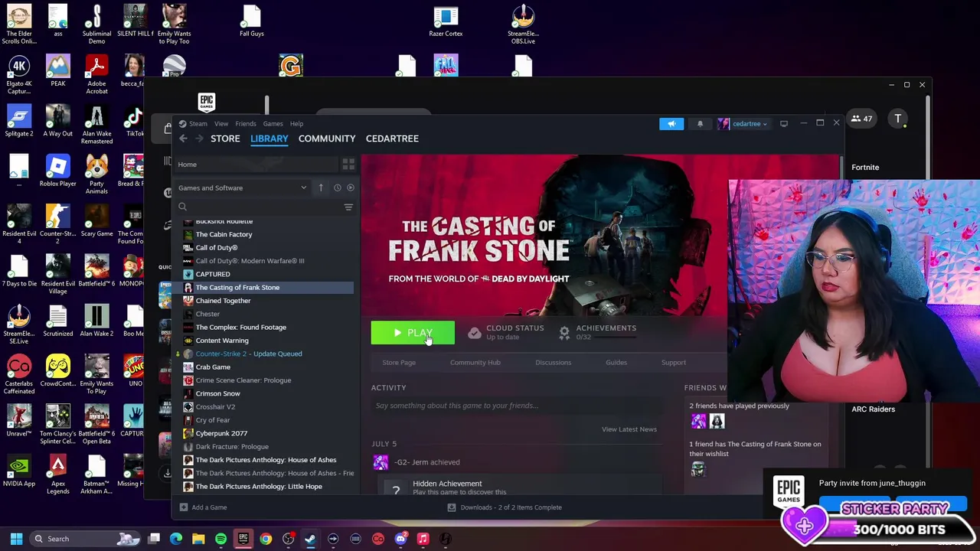This screenshot has height=551, width=980.
Task: Open the CEDARTREE profile tab
Action: [x=392, y=139]
